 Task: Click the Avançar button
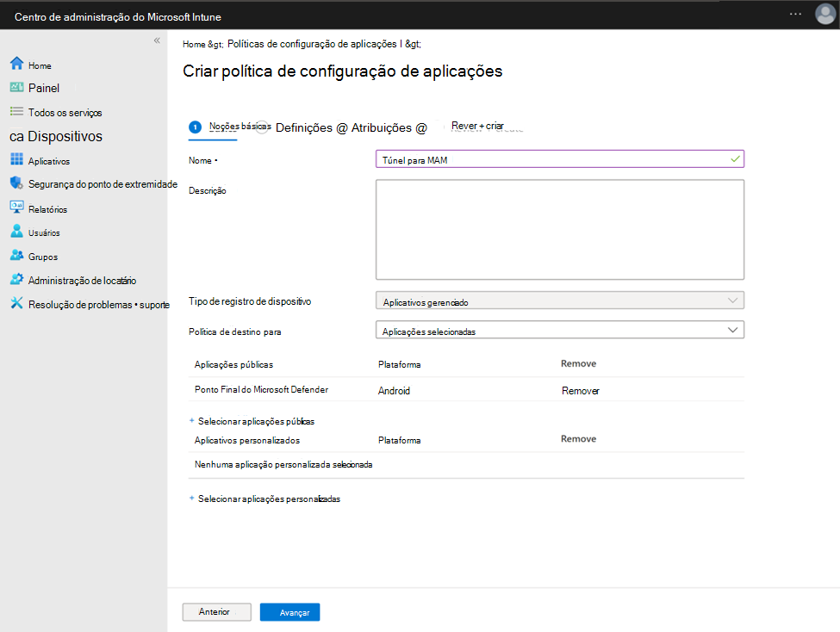pos(289,612)
